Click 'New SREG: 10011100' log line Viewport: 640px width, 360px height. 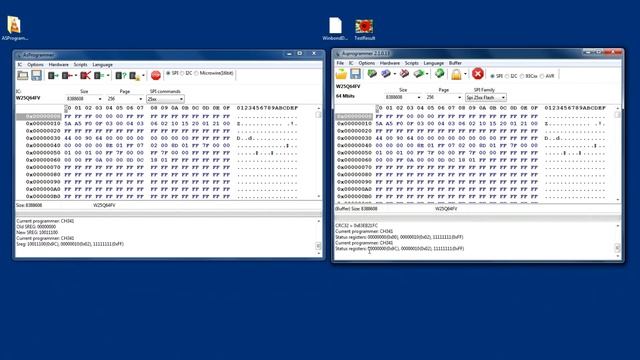(37, 232)
